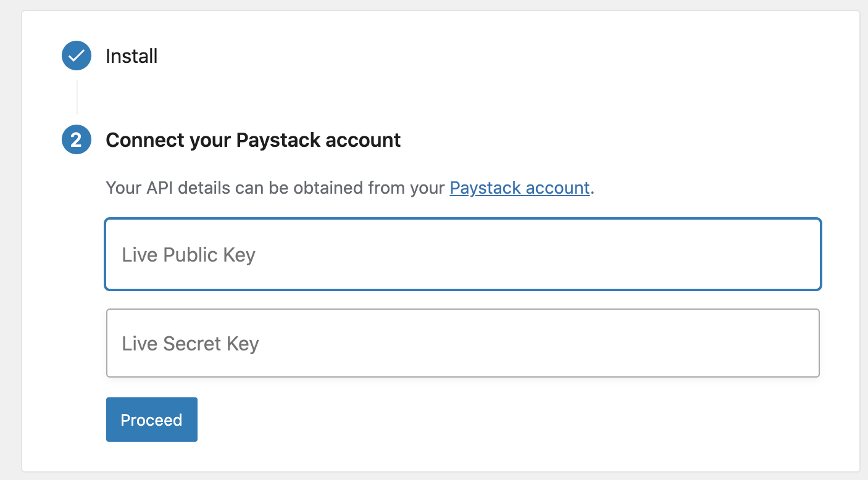Click the Live Secret Key placeholder text
868x480 pixels.
coord(190,344)
